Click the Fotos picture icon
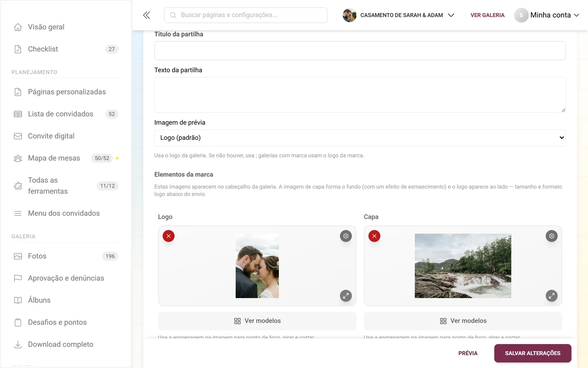588x368 pixels. pos(18,256)
